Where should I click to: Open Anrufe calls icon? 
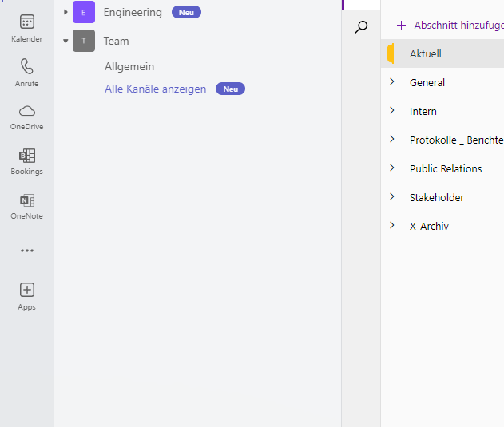(x=27, y=72)
